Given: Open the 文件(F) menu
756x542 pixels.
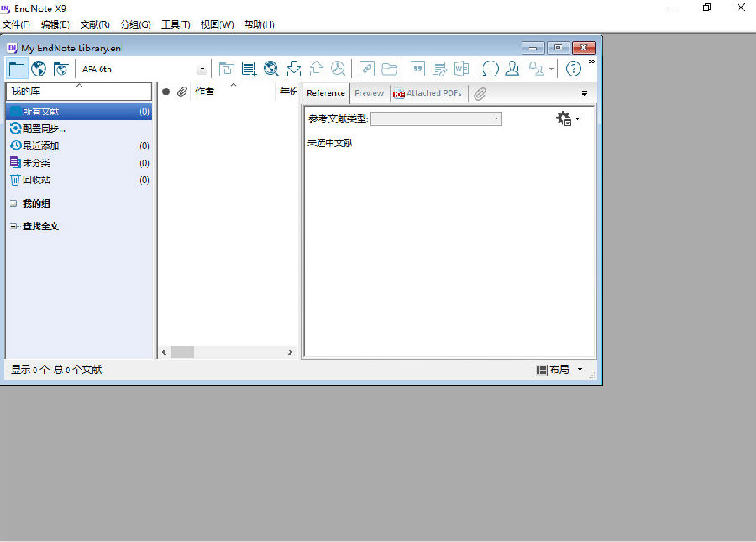Looking at the screenshot, I should [x=16, y=24].
